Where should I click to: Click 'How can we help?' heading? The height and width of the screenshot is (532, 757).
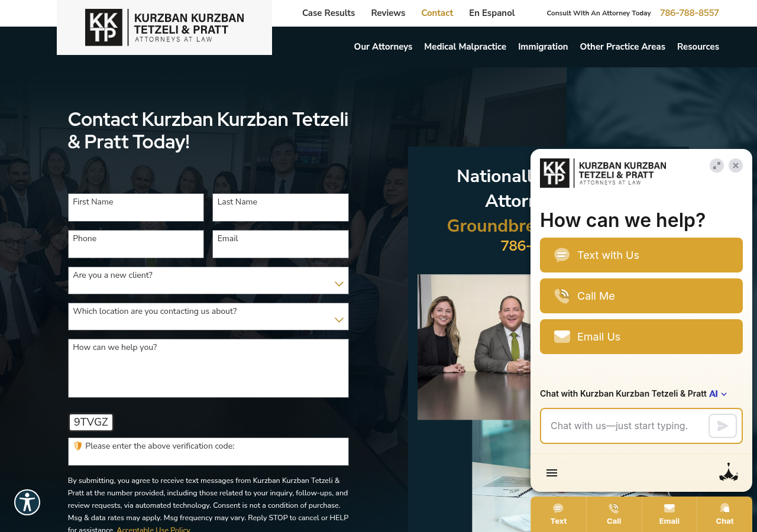(x=623, y=220)
